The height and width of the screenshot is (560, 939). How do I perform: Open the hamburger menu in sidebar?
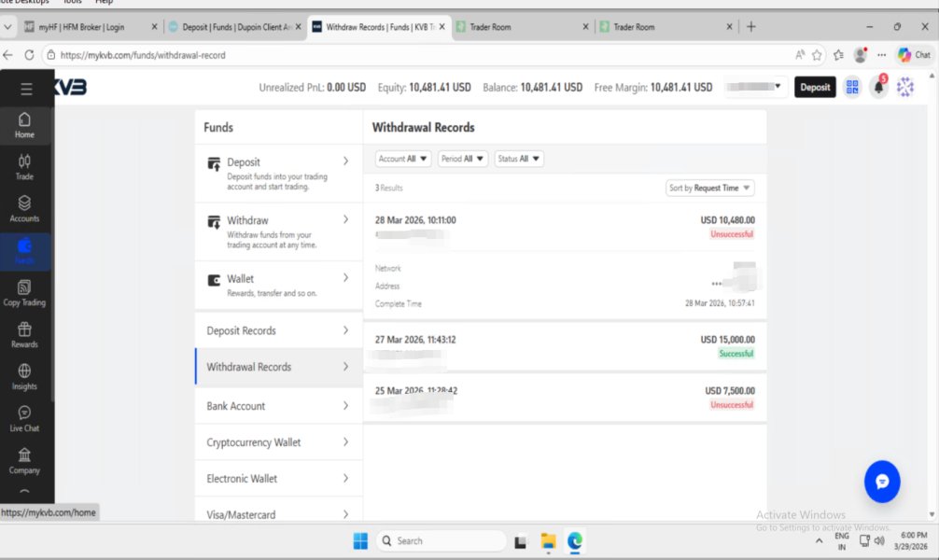(x=26, y=90)
